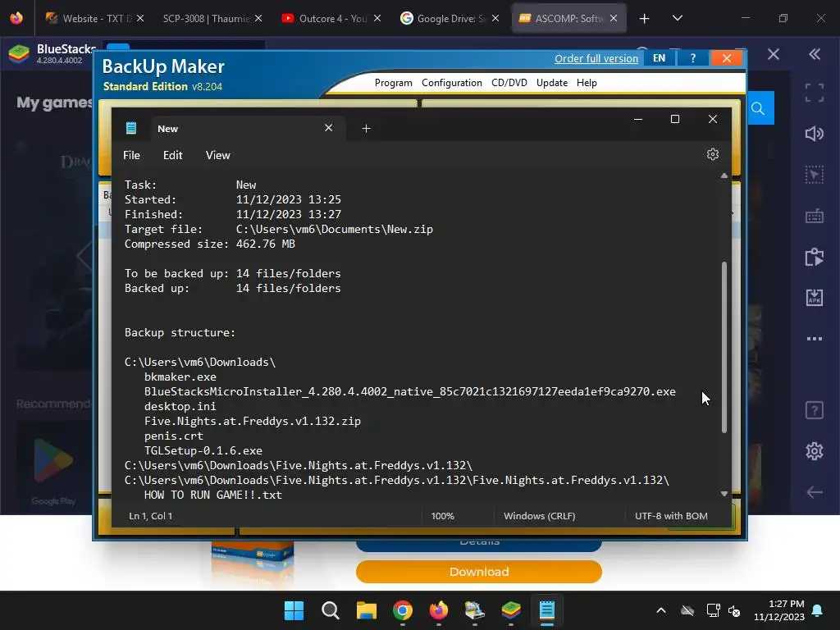Click 'Windows (CRLF)' line ending status
This screenshot has width=840, height=630.
click(x=540, y=516)
